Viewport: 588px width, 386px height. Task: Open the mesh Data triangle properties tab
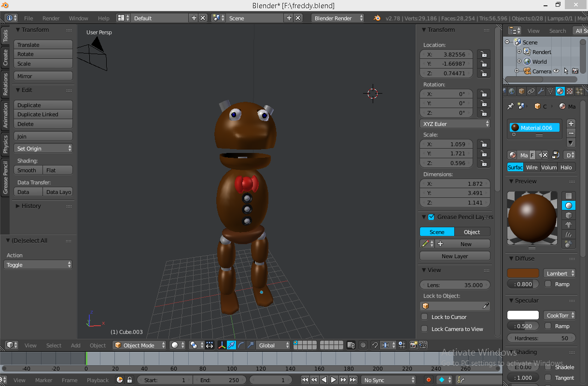[x=550, y=91]
